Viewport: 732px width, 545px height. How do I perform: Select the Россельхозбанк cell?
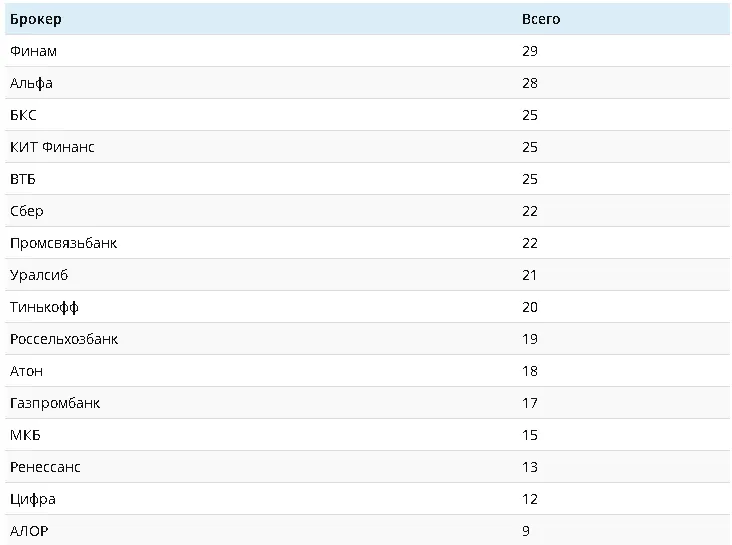pyautogui.click(x=64, y=339)
